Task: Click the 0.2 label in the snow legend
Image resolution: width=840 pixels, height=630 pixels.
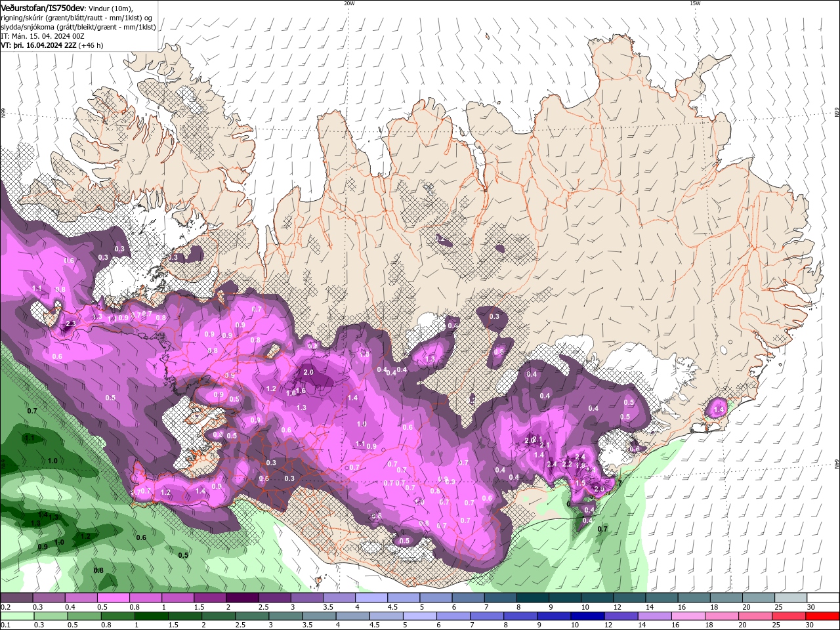Action: tap(5, 607)
